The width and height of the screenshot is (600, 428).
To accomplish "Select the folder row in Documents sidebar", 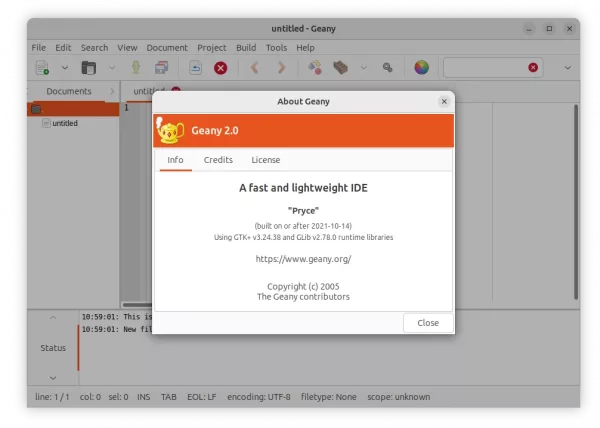I will (x=73, y=109).
